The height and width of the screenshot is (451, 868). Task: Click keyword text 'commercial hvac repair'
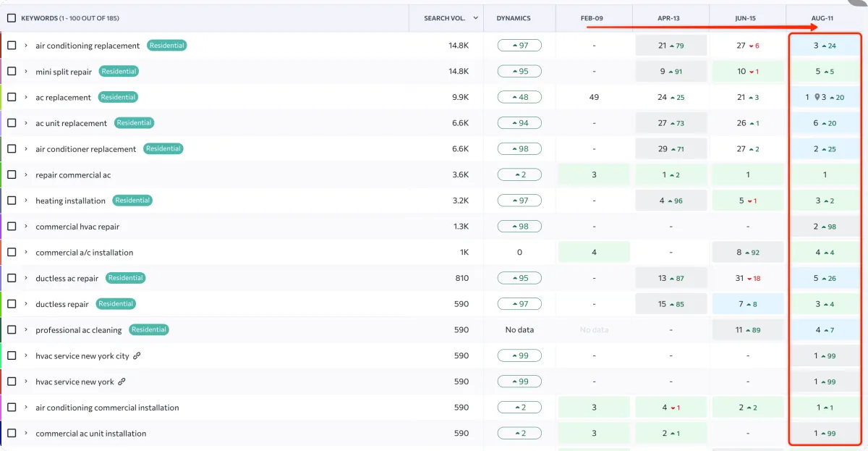coord(77,227)
